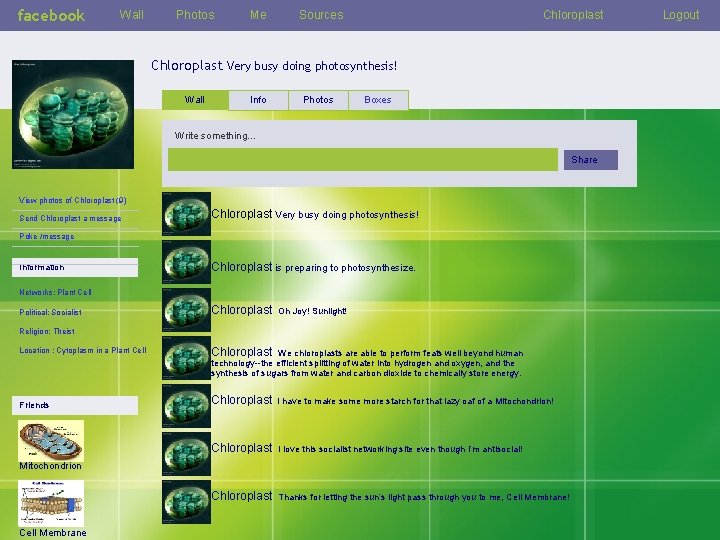Open Photos in the top navigation bar

(x=195, y=15)
